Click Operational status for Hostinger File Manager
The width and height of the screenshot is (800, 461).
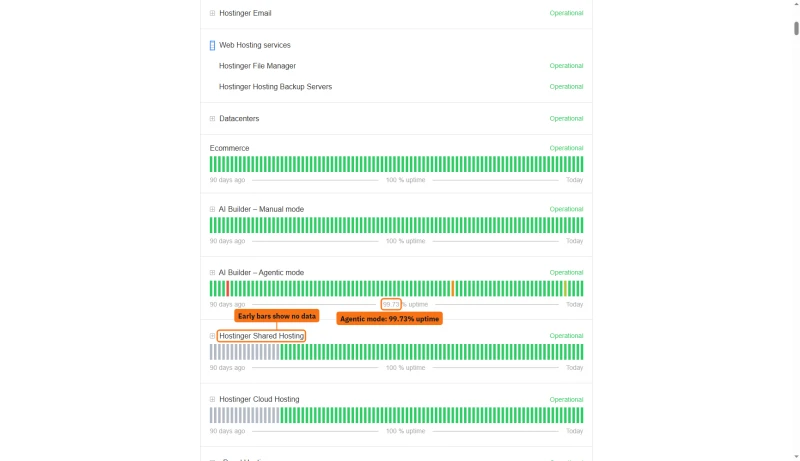[566, 66]
